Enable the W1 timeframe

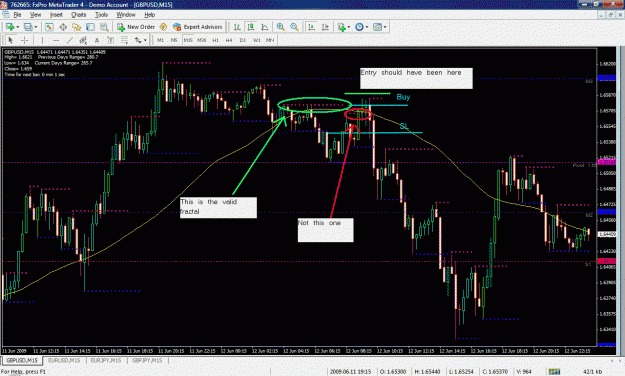(x=257, y=40)
